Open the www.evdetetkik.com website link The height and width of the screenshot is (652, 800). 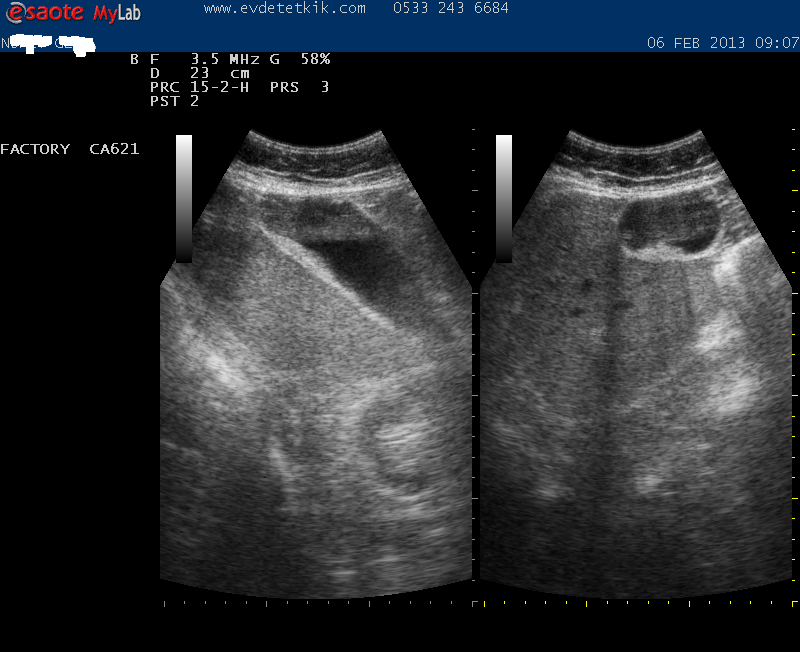[284, 8]
